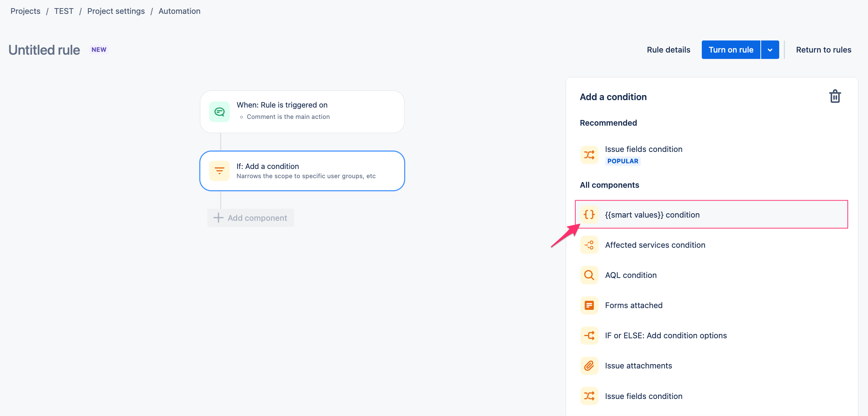
Task: Click the trash icon on Add a condition panel
Action: 835,96
